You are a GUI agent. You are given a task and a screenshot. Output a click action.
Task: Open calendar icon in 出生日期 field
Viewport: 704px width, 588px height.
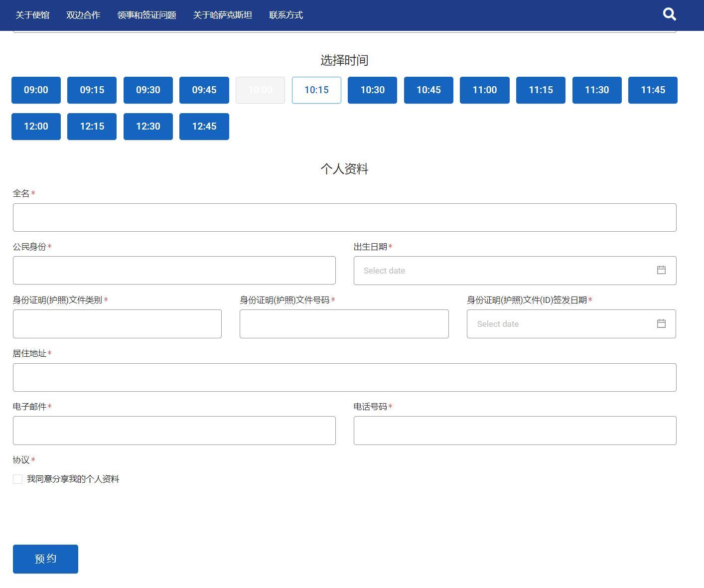[x=661, y=270]
